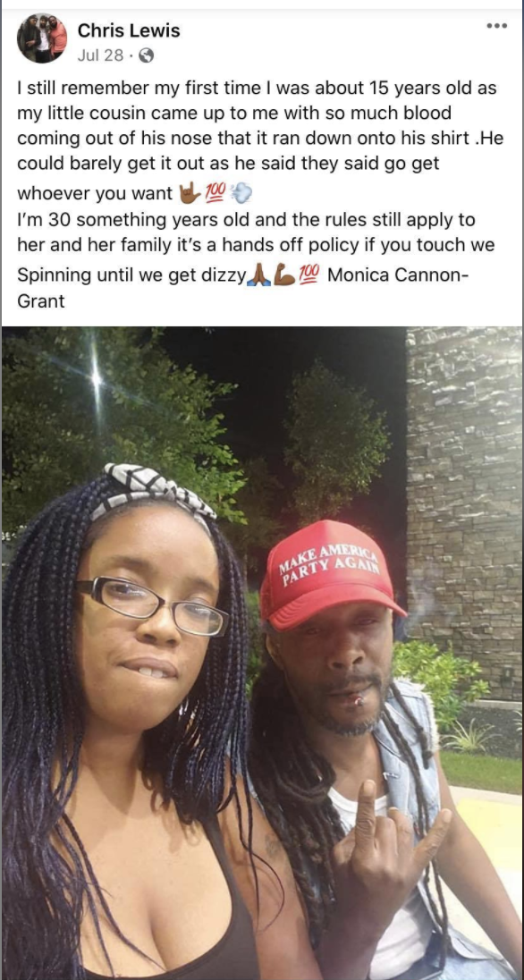Open Chris Lewis's round profile picture
524x980 pixels.
click(x=42, y=38)
